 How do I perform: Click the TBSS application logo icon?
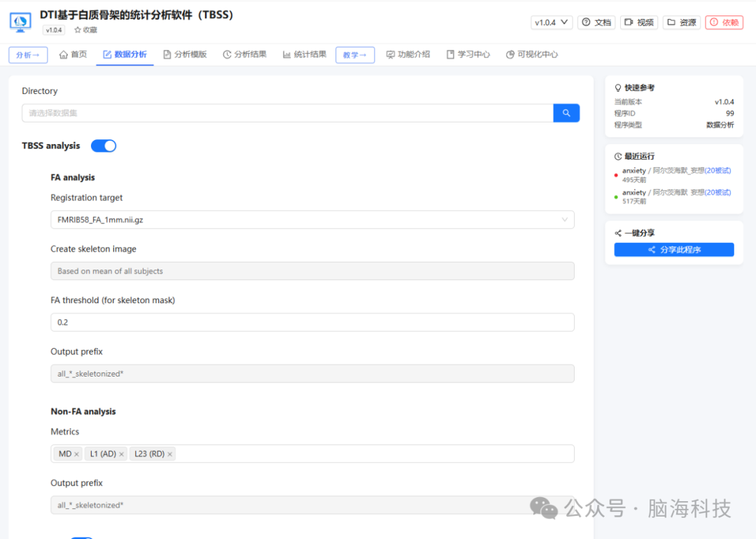pyautogui.click(x=20, y=22)
